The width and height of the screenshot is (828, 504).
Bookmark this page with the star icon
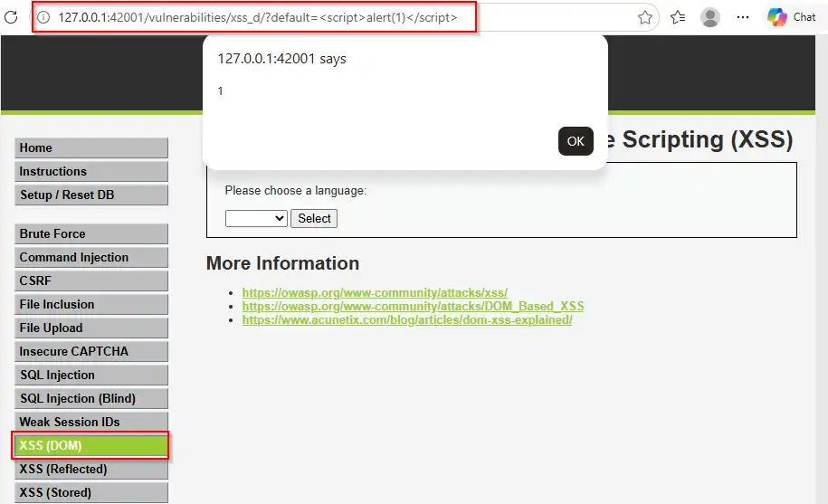tap(645, 17)
